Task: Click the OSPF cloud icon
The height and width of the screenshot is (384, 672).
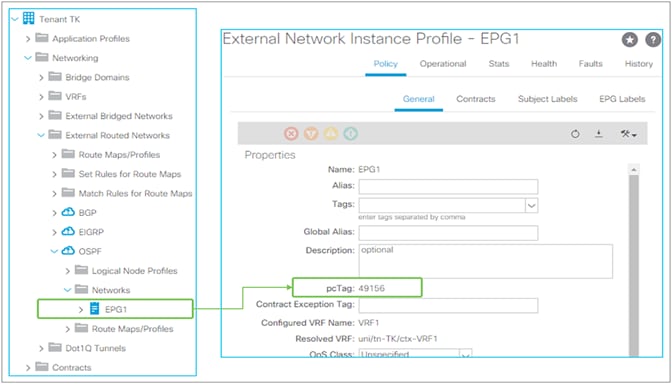Action: click(69, 251)
